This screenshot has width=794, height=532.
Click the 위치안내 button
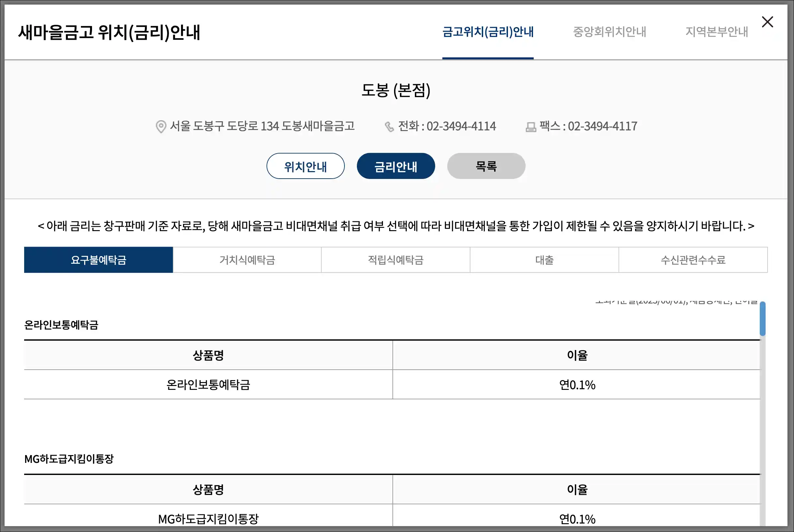306,166
